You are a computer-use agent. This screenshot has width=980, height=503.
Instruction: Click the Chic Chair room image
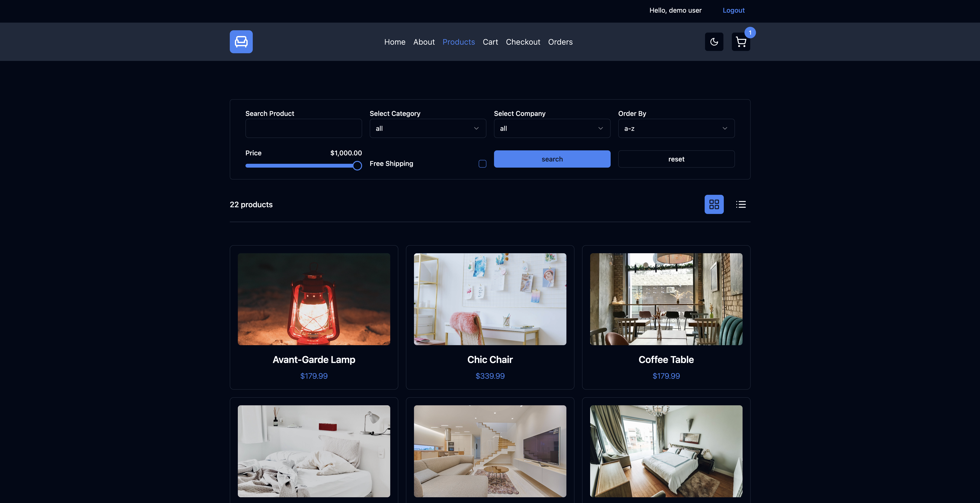coord(490,299)
